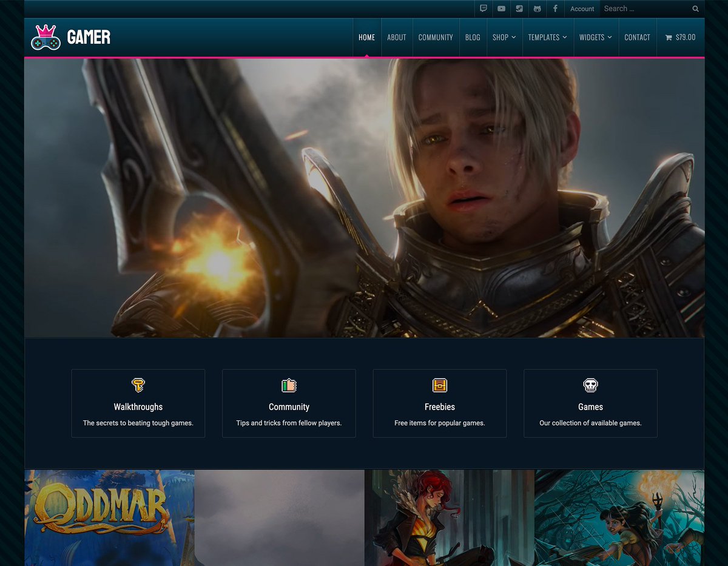728x566 pixels.
Task: Click 'The secrets to beating tough games.'
Action: pos(138,423)
